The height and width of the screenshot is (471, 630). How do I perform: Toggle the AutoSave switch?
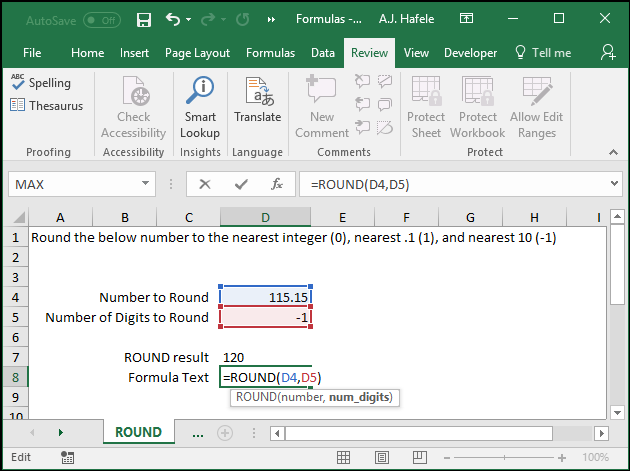point(102,20)
